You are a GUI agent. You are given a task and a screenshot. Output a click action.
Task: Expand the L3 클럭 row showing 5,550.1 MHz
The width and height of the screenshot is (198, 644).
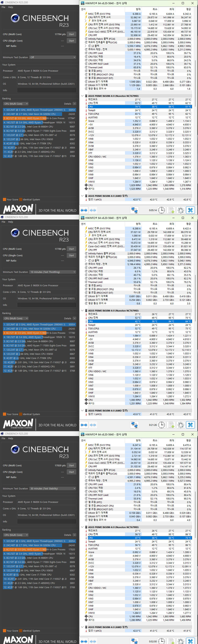point(86,46)
